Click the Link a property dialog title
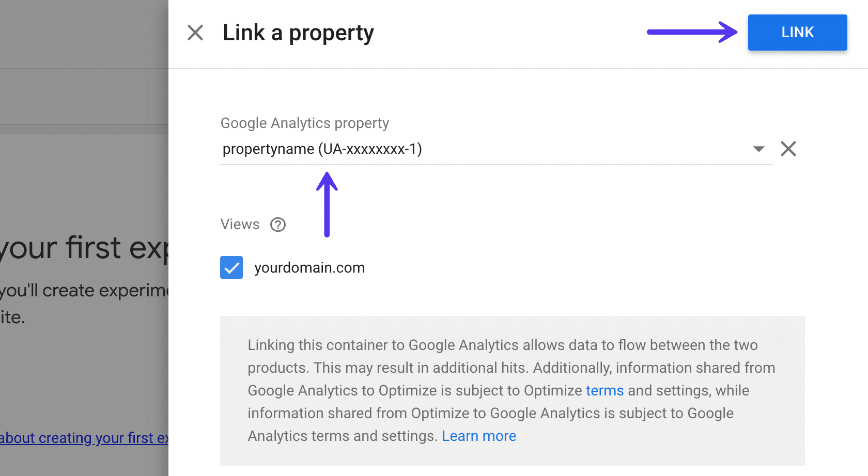Image resolution: width=868 pixels, height=476 pixels. [298, 33]
